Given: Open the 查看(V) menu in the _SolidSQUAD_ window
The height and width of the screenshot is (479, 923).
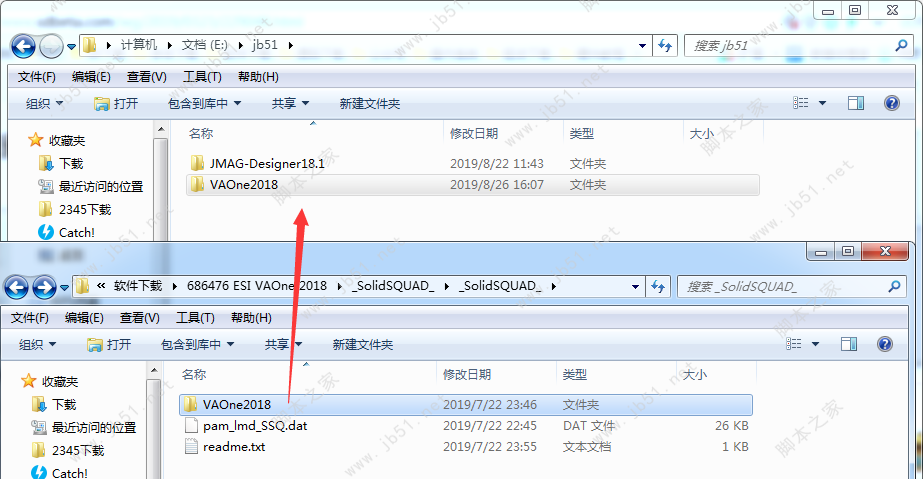Looking at the screenshot, I should 140,318.
